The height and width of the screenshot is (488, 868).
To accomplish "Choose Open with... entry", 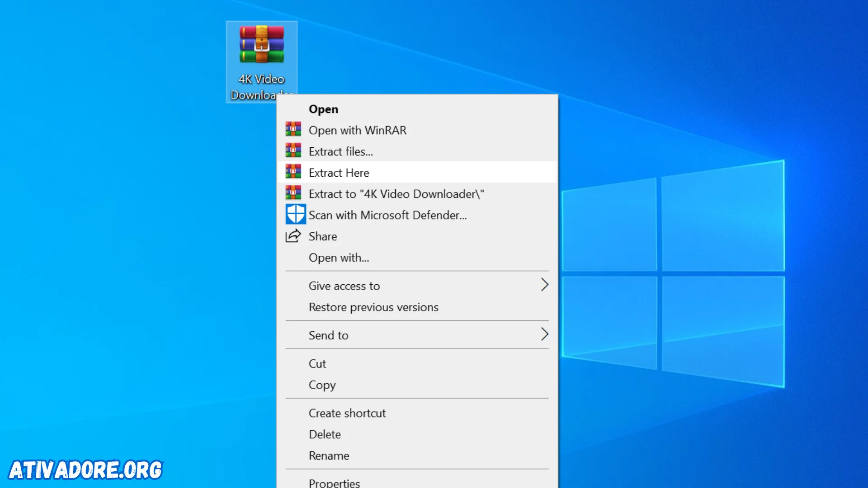I will click(x=417, y=258).
